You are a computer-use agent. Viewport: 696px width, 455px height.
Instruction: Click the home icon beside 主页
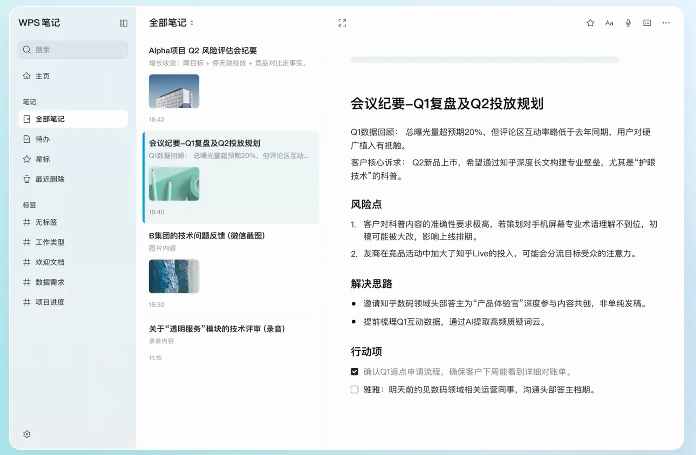pyautogui.click(x=27, y=76)
